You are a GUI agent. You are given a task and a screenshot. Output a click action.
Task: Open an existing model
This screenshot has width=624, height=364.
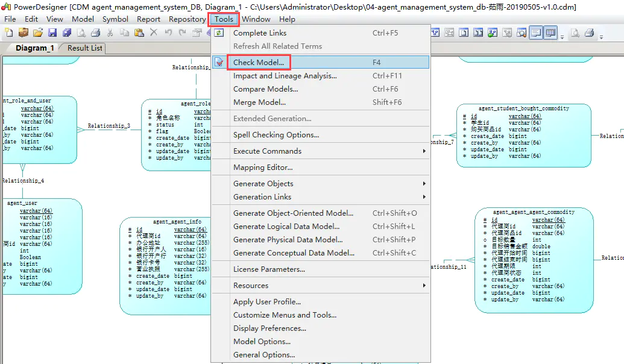coord(37,33)
